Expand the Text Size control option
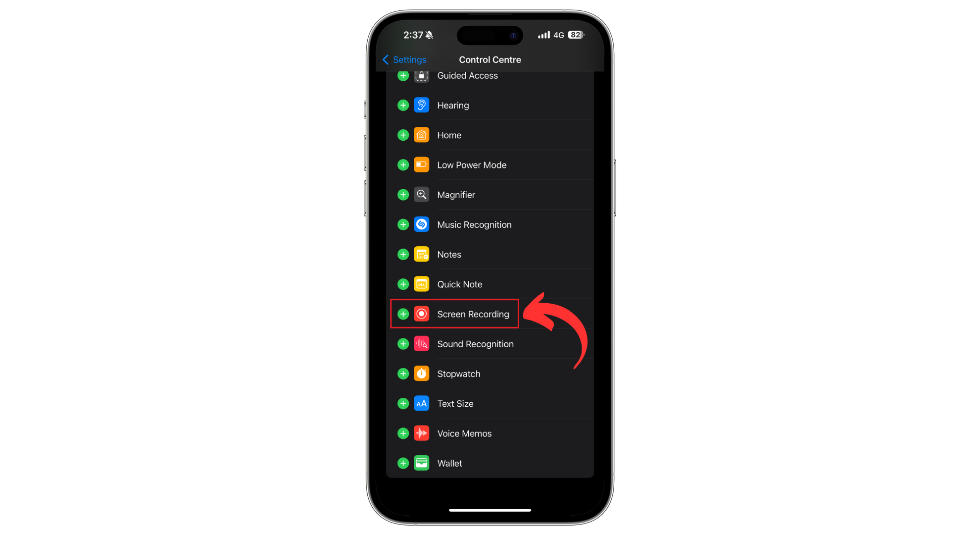980x535 pixels. (x=402, y=403)
